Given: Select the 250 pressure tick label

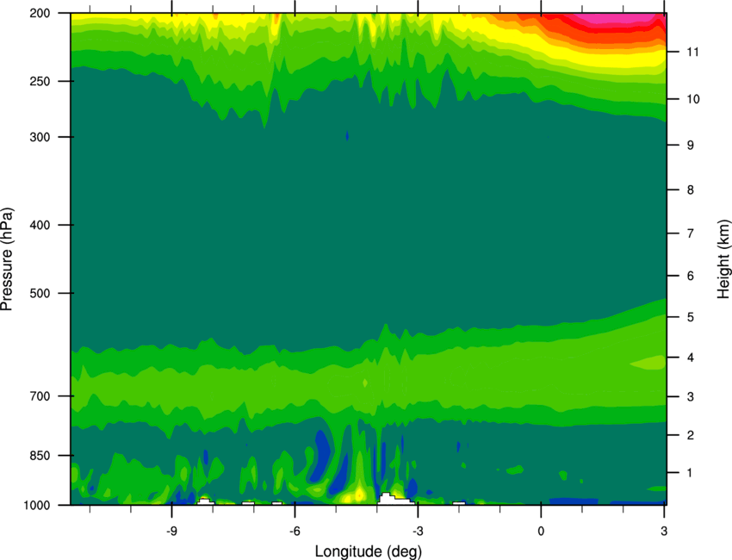Looking at the screenshot, I should (40, 81).
